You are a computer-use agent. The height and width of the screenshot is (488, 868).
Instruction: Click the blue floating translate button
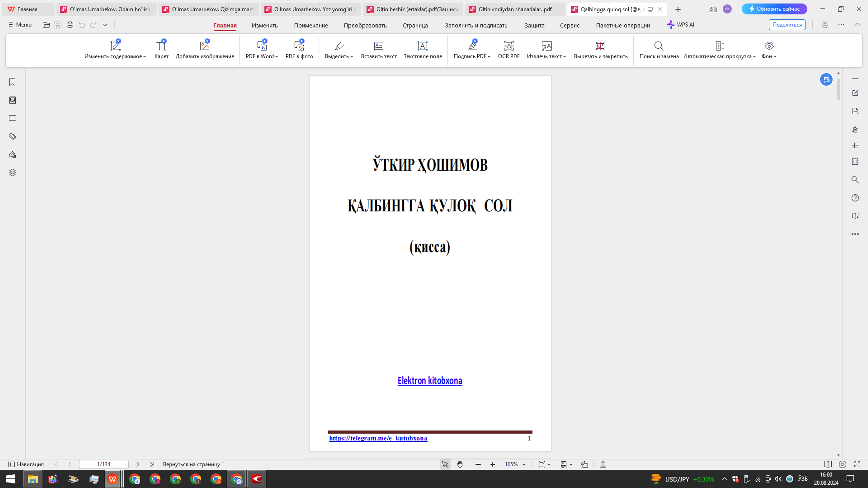[826, 80]
